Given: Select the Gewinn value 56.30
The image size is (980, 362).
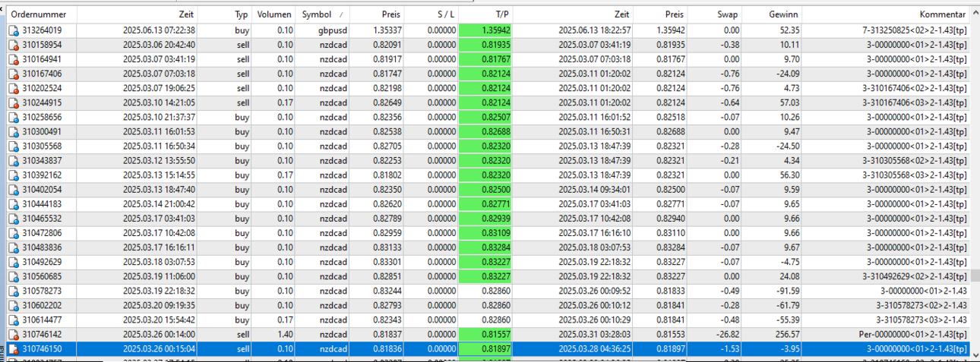Looking at the screenshot, I should tap(789, 175).
